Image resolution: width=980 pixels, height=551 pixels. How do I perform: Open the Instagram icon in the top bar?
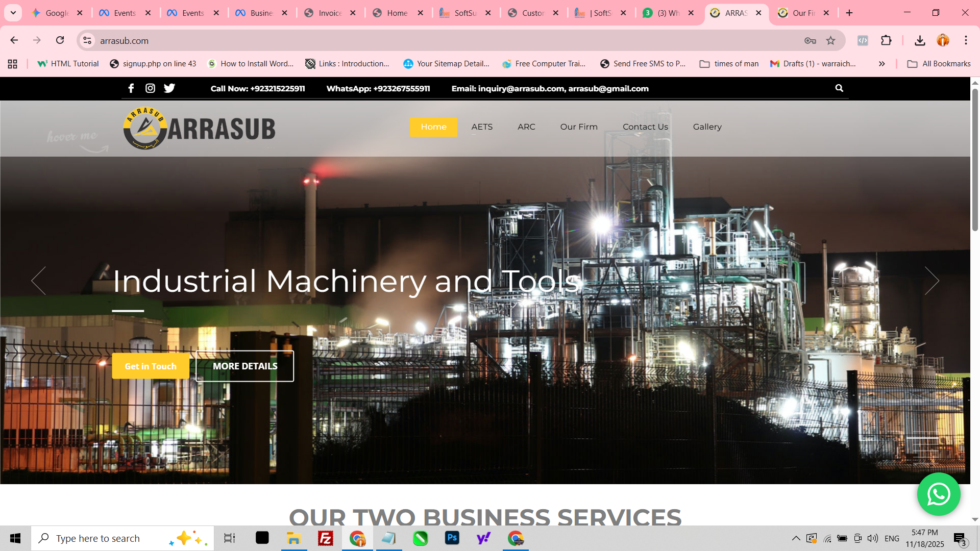pos(150,88)
